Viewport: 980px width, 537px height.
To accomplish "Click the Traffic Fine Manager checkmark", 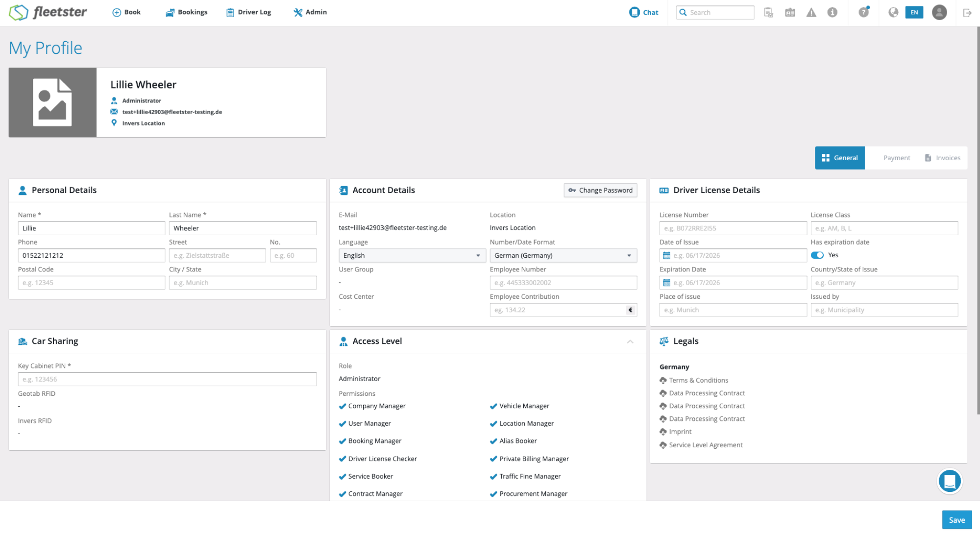I will coord(493,477).
